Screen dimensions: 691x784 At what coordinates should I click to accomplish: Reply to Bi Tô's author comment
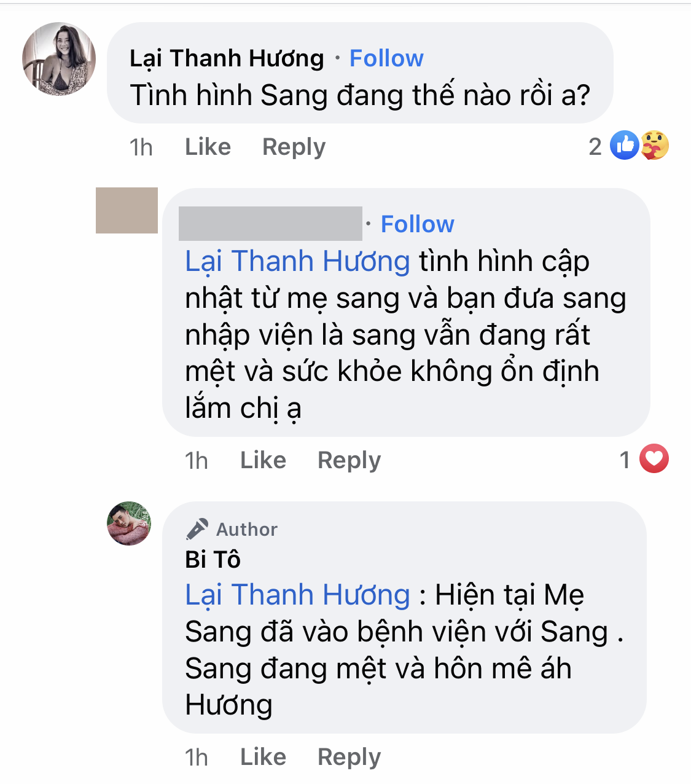pyautogui.click(x=349, y=758)
